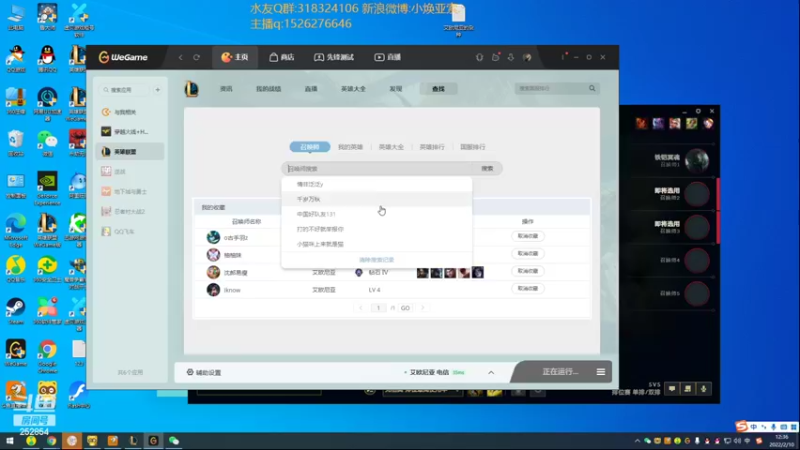Expand server selector up-chevron
This screenshot has width=800, height=450.
click(x=491, y=372)
